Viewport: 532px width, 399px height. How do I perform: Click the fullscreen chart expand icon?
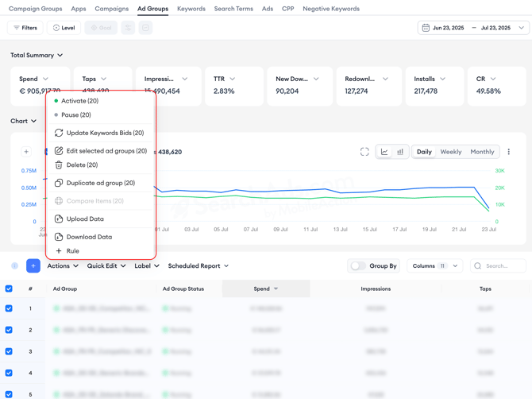coord(364,152)
